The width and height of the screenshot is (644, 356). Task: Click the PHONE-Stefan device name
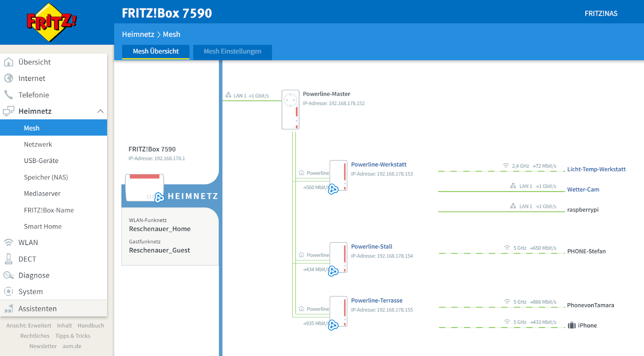[x=586, y=251]
